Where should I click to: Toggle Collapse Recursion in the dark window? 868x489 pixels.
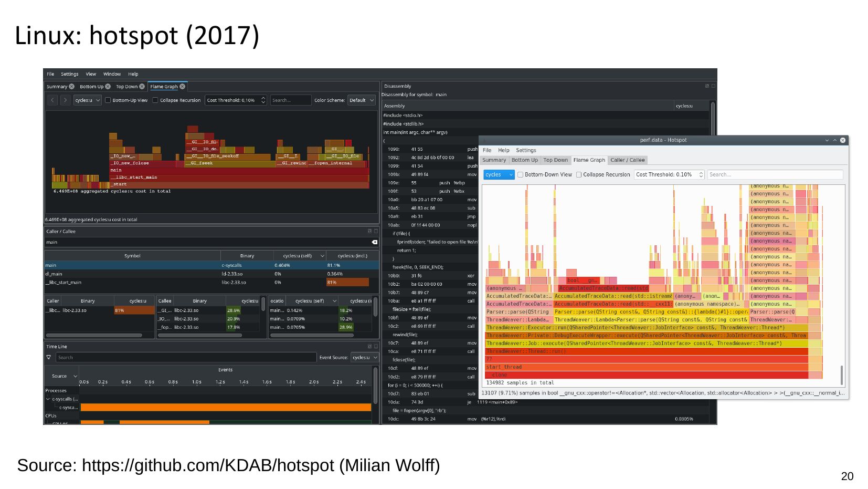coord(155,100)
